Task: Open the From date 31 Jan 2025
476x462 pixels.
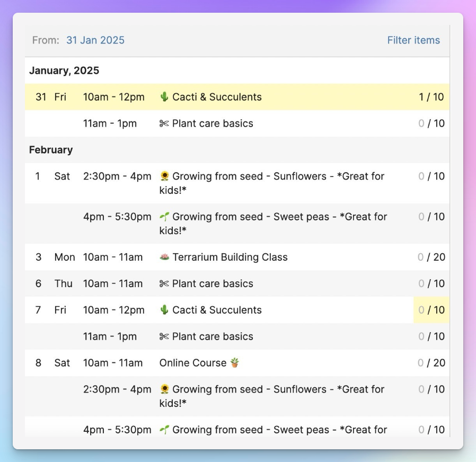Action: tap(95, 40)
